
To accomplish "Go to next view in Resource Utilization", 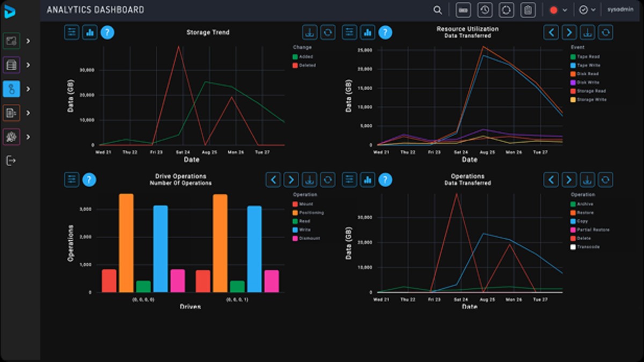I will [569, 32].
